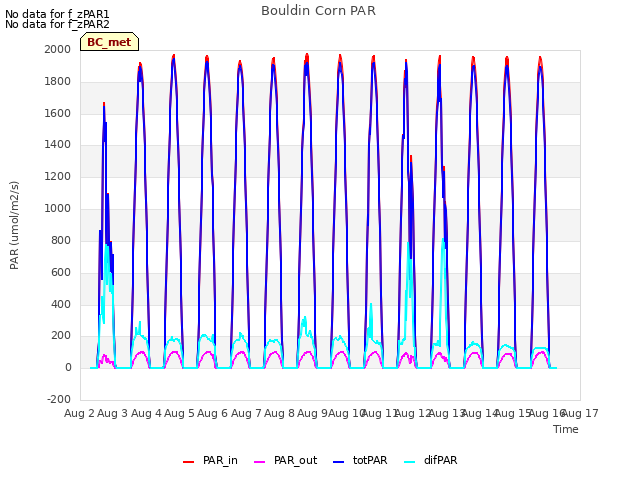
Task: Click the 1800 y-axis tick label
Action: tap(58, 81)
